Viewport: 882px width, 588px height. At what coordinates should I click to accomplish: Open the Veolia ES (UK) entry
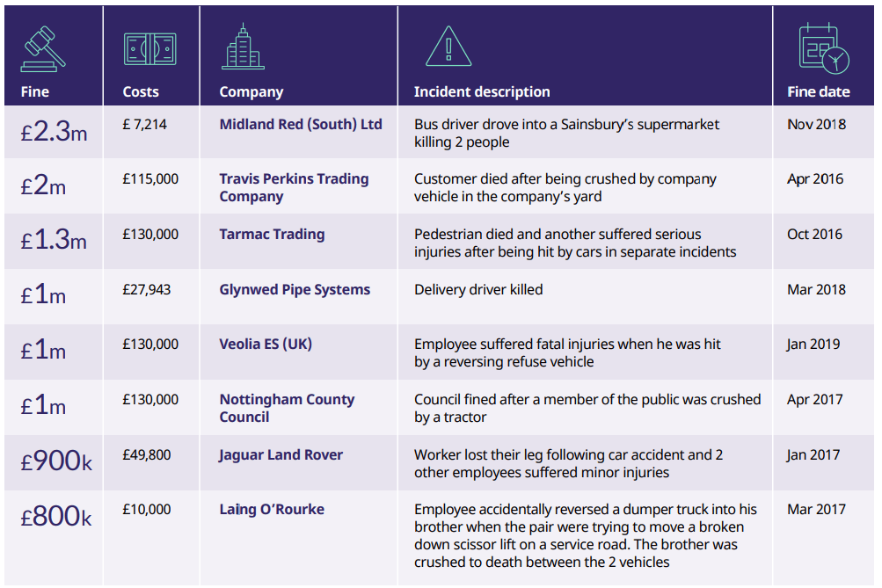(x=266, y=344)
